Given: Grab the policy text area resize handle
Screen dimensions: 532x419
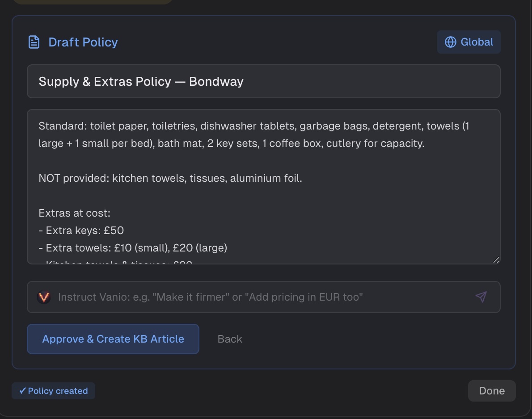Looking at the screenshot, I should pyautogui.click(x=496, y=260).
